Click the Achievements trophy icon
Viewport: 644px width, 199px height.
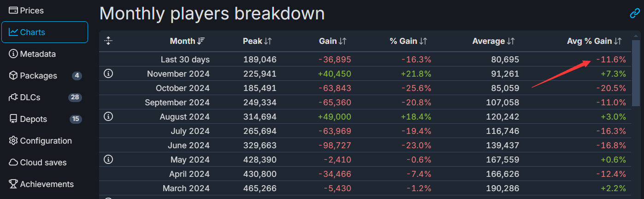(x=13, y=184)
